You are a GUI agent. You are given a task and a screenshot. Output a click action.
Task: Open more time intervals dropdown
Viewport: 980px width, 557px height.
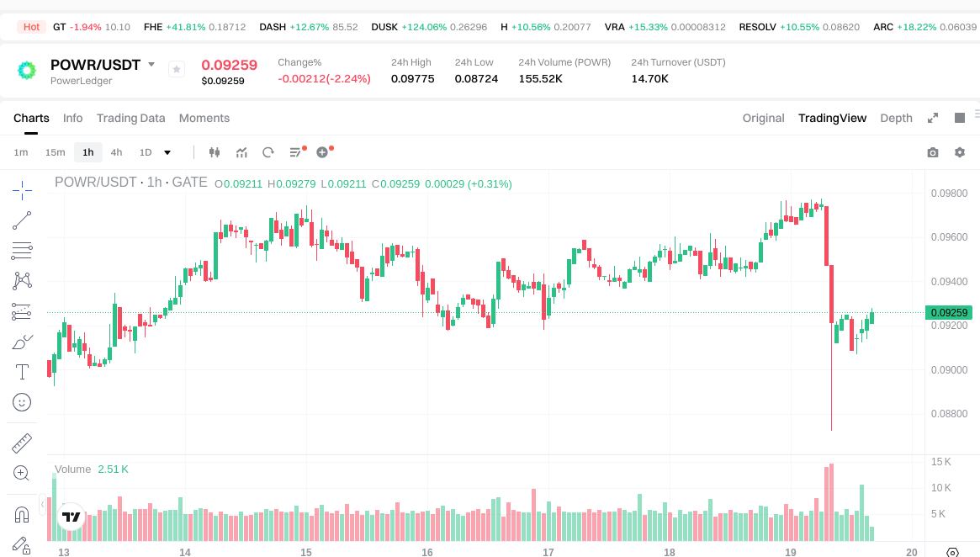[167, 152]
